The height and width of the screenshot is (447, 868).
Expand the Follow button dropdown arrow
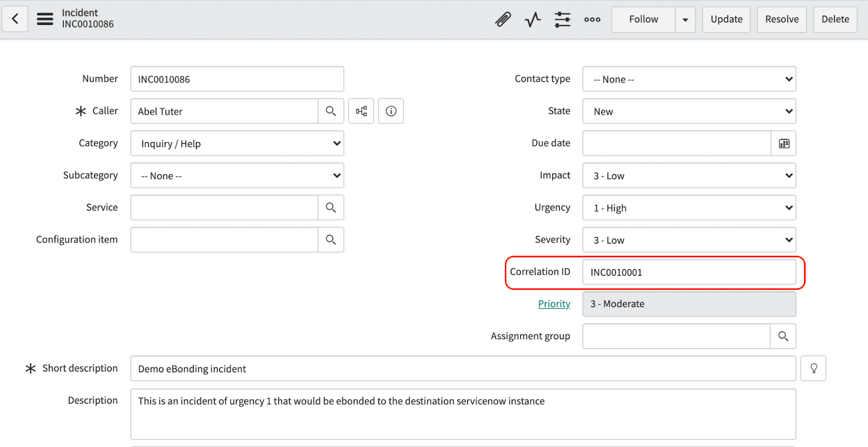click(686, 20)
